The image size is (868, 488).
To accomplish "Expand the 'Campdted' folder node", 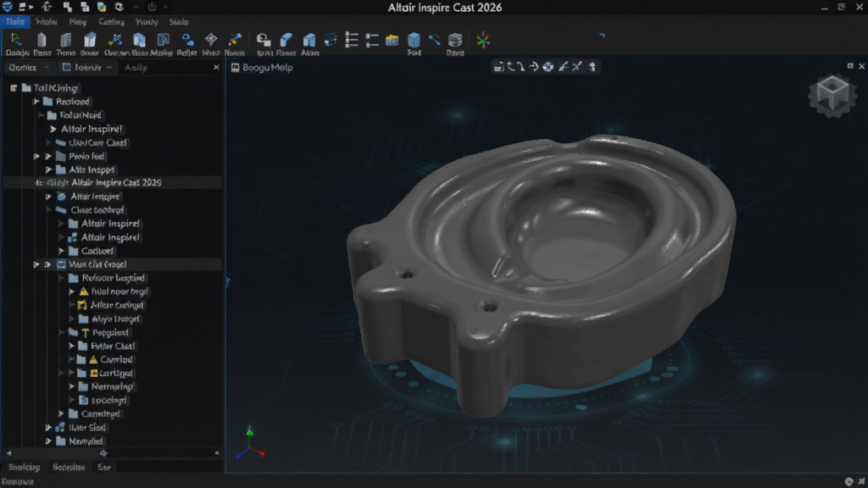I will click(x=61, y=413).
